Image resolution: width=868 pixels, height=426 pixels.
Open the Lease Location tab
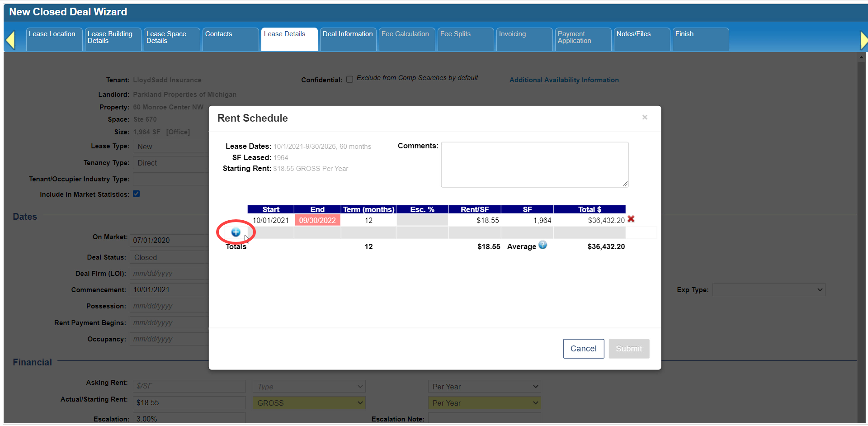tap(52, 34)
